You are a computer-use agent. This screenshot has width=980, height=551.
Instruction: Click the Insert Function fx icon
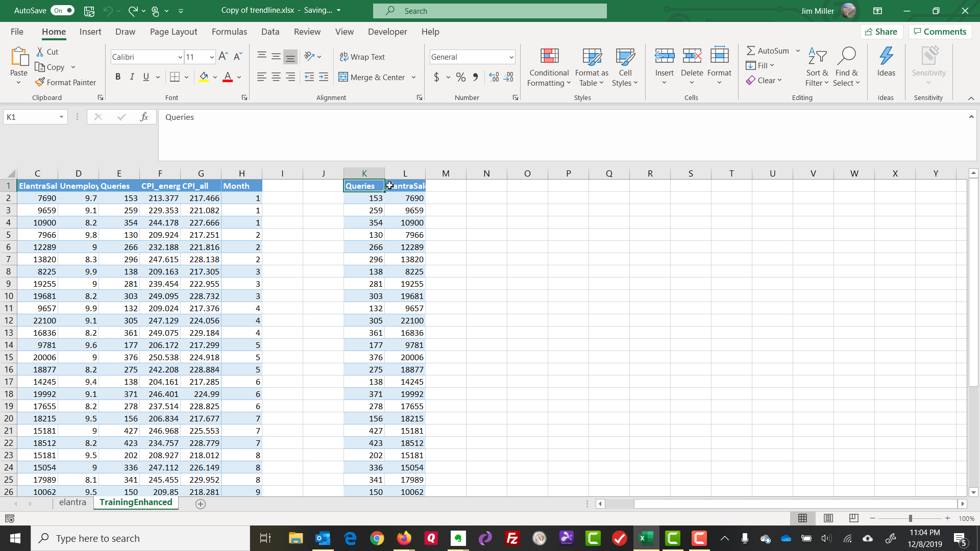click(x=144, y=117)
